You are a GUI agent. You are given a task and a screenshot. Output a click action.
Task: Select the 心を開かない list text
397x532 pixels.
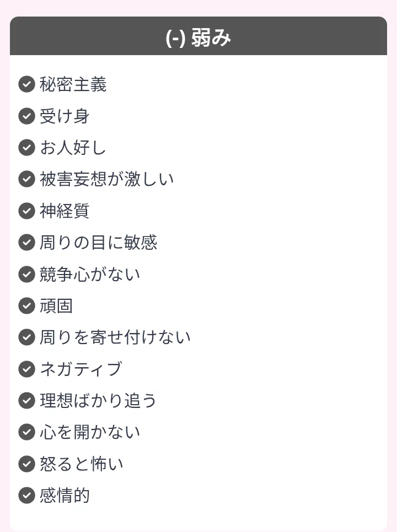tap(90, 432)
